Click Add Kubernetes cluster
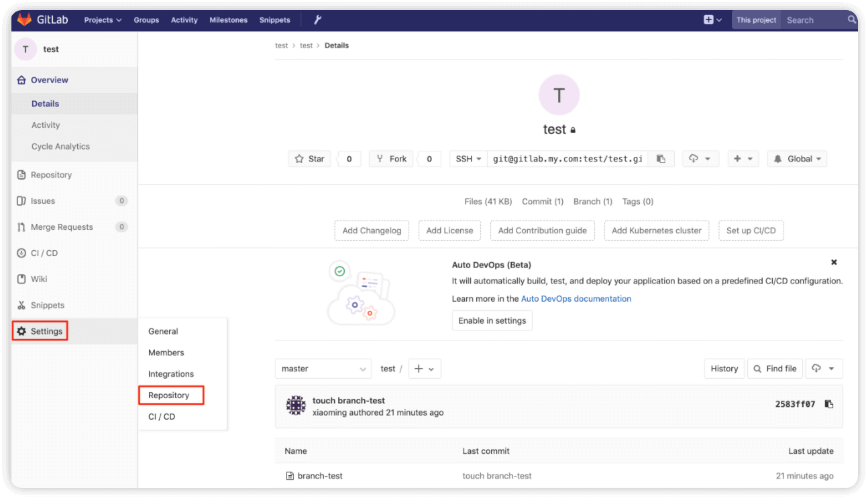 coord(657,231)
